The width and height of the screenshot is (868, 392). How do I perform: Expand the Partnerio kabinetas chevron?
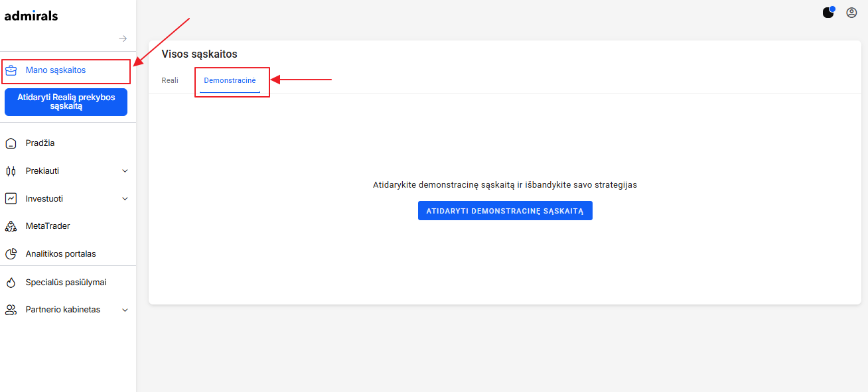(125, 310)
